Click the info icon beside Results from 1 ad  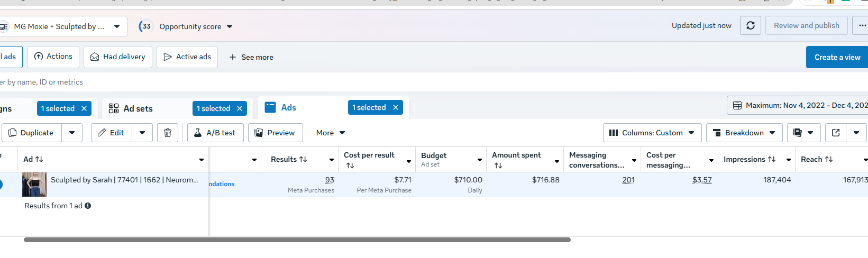(88, 206)
